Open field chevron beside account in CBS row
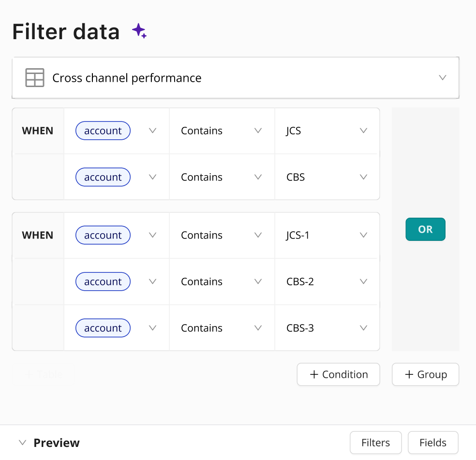Image resolution: width=476 pixels, height=460 pixels. (153, 177)
